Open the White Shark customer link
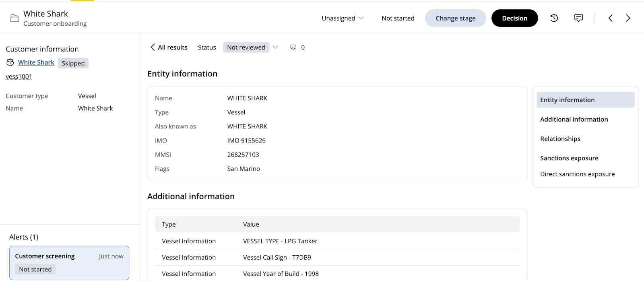 (x=36, y=62)
